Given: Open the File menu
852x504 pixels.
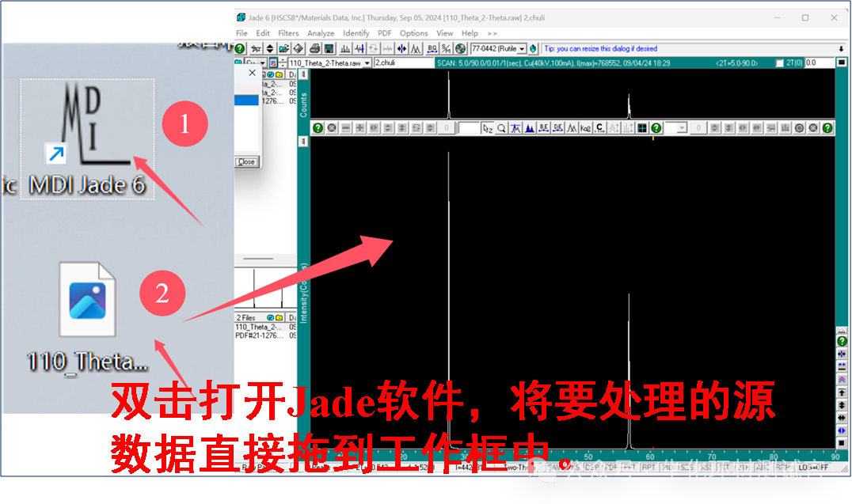Looking at the screenshot, I should pyautogui.click(x=242, y=33).
